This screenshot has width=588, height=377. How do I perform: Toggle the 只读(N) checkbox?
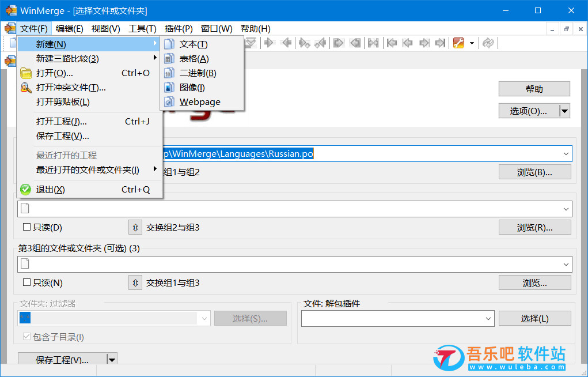[26, 282]
